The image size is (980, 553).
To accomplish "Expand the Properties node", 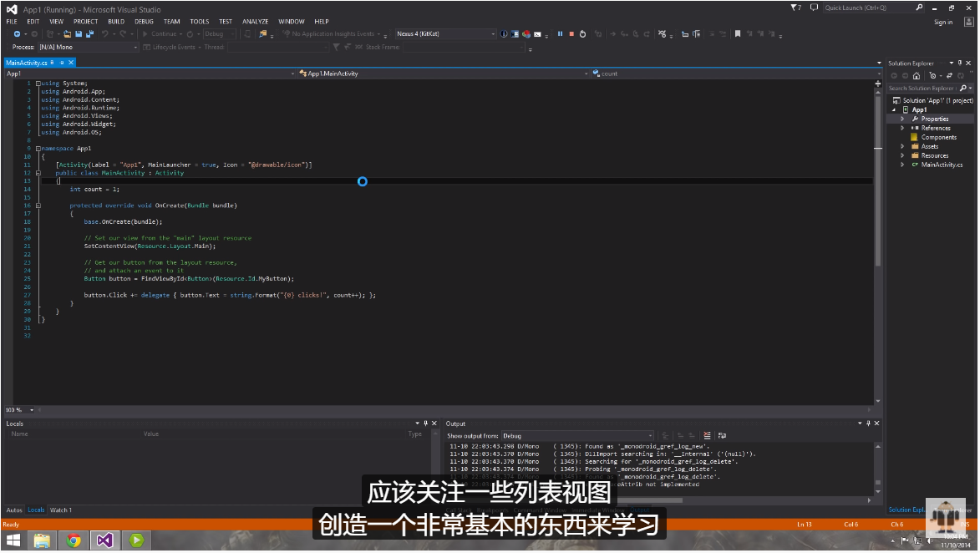I will (901, 119).
